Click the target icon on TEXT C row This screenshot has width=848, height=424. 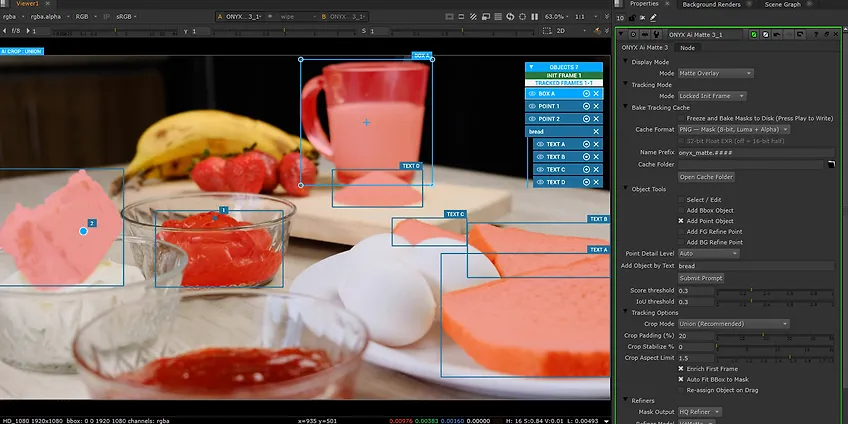point(586,169)
